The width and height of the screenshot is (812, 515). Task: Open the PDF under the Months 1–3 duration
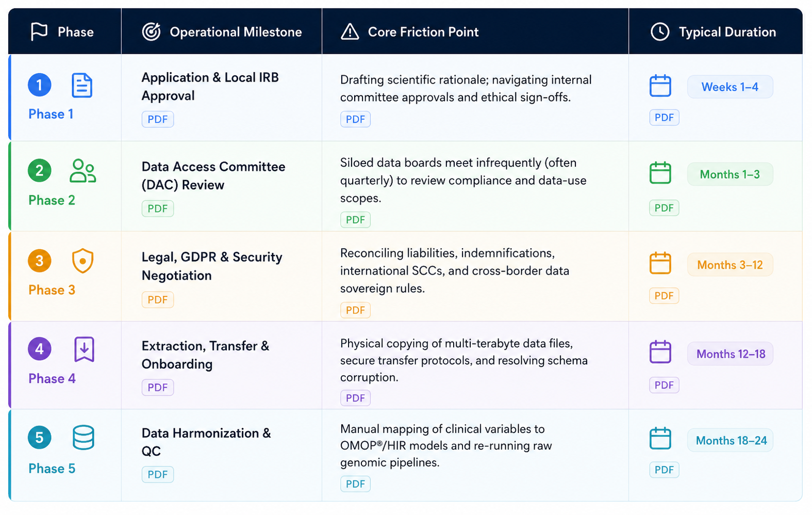point(664,208)
